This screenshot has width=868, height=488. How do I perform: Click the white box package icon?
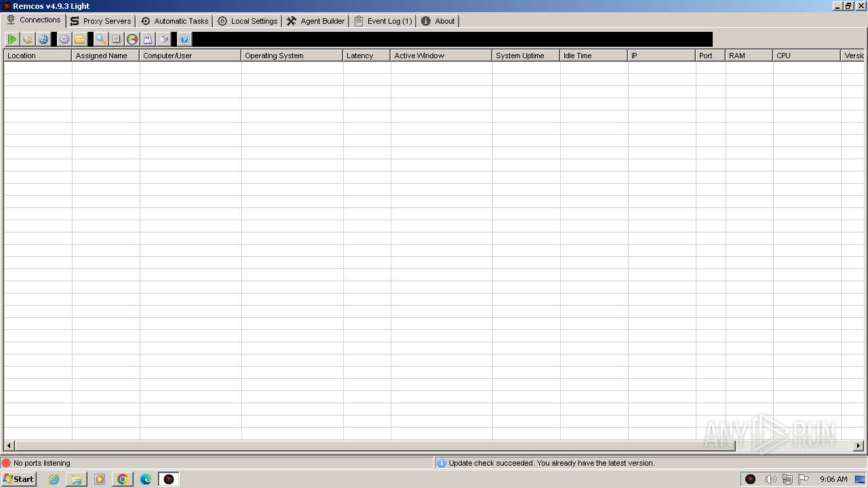[x=163, y=39]
